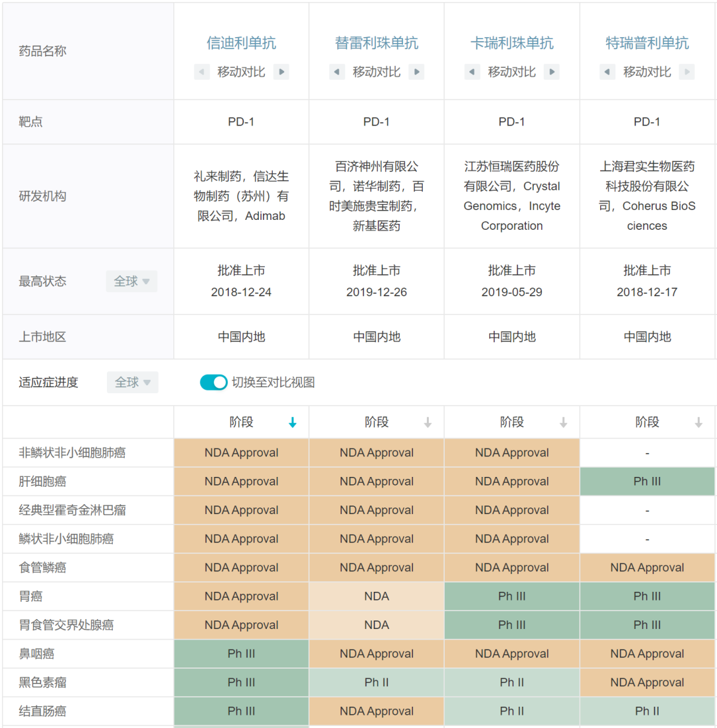Screen dimensions: 717x728
Task: Click NDA Approval for 替雷利珠单抗 结直肠癌
Action: [x=376, y=711]
